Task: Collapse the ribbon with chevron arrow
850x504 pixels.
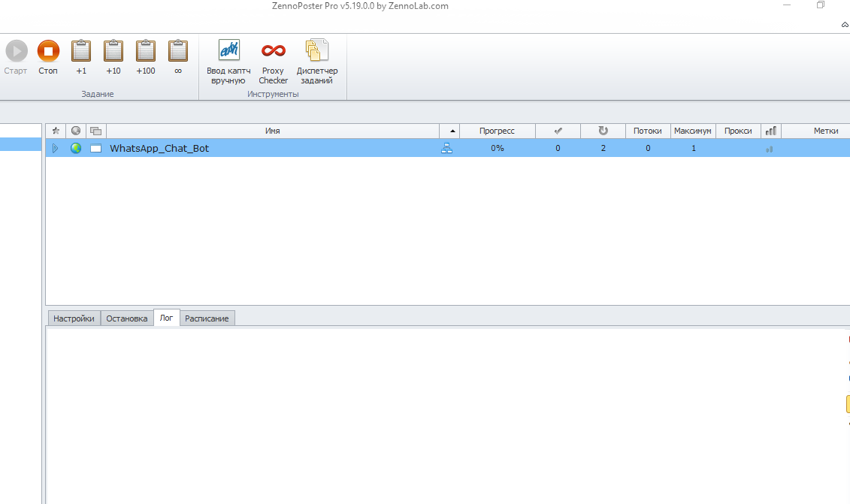Action: 845,24
